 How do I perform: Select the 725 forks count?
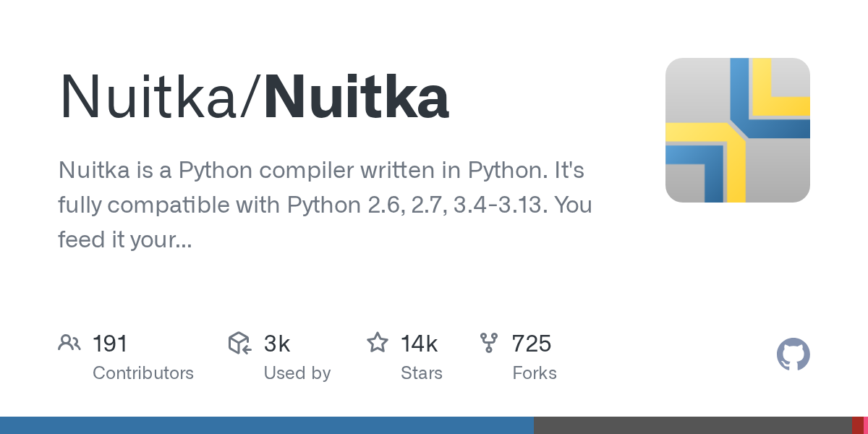coord(532,344)
